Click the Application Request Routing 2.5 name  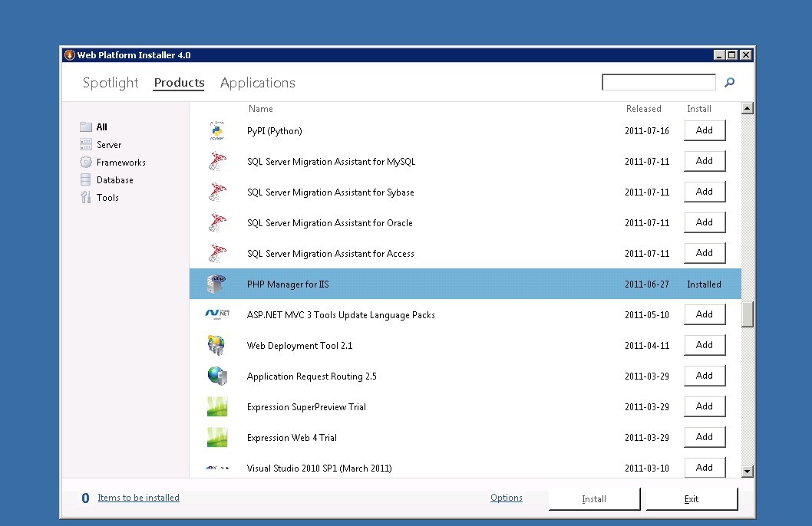pyautogui.click(x=312, y=376)
